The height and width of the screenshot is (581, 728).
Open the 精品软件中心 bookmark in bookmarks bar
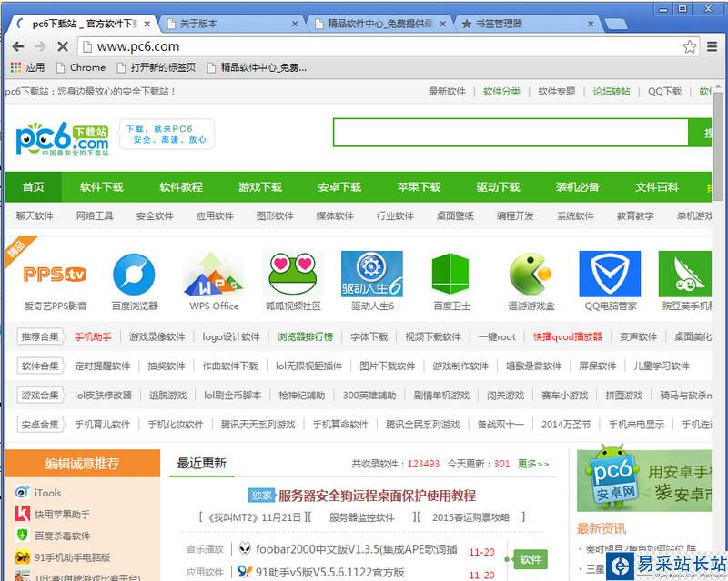(257, 68)
